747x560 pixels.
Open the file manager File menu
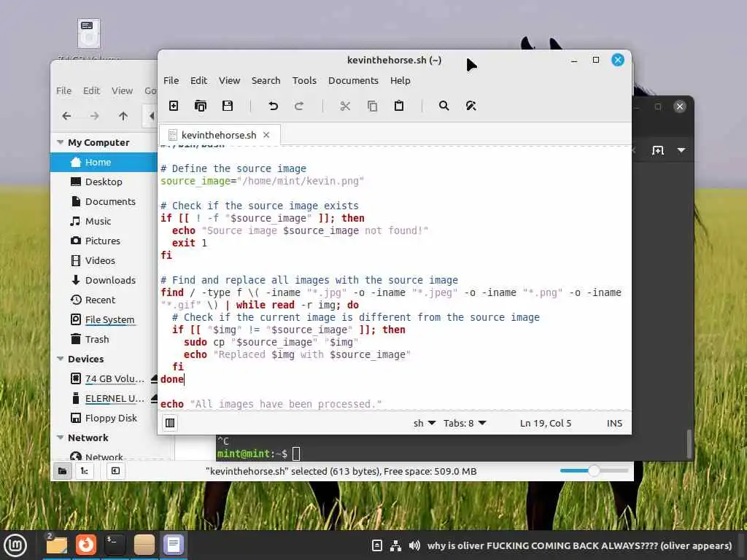[64, 90]
